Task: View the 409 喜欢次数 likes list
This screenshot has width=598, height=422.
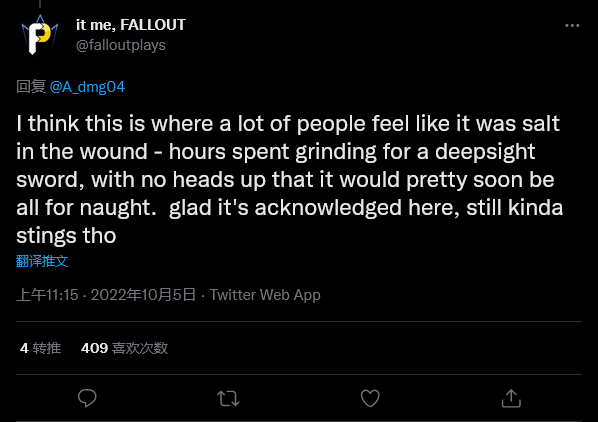Action: pos(124,348)
